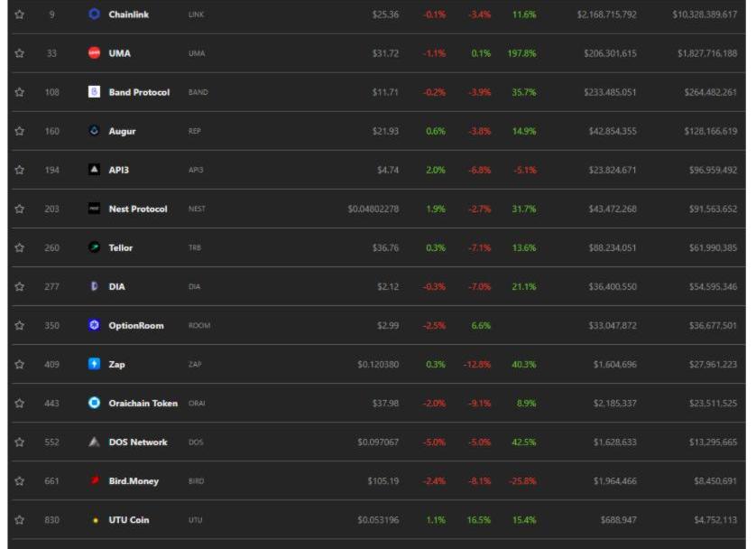Click the Tellor logo icon
Viewport: 756px width, 549px height.
pyautogui.click(x=95, y=247)
